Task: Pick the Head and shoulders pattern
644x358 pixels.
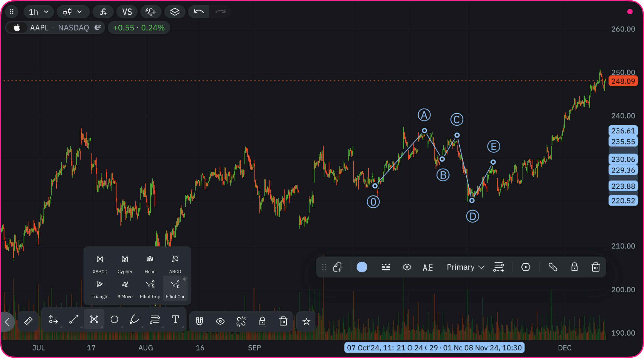Action: (x=150, y=264)
